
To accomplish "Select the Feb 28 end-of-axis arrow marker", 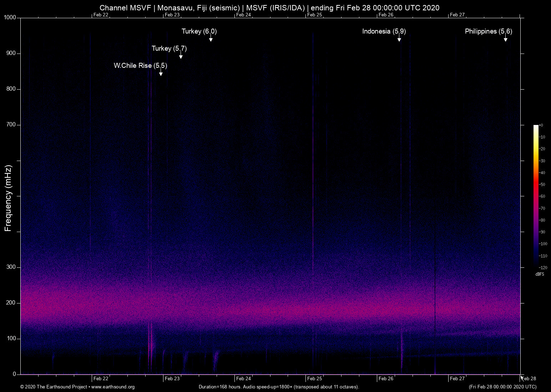I will coord(522,378).
